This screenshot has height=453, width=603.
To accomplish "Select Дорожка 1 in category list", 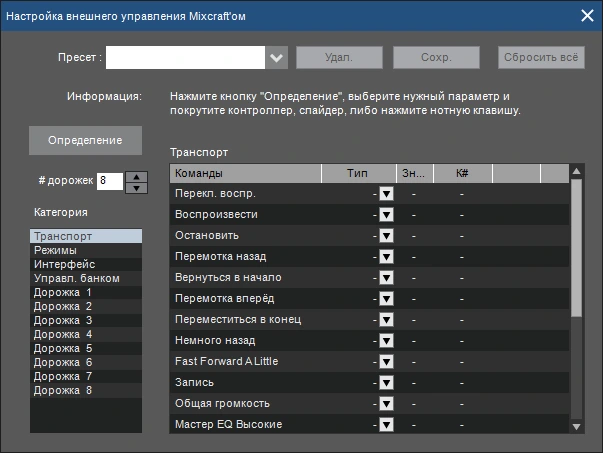I will pos(86,292).
